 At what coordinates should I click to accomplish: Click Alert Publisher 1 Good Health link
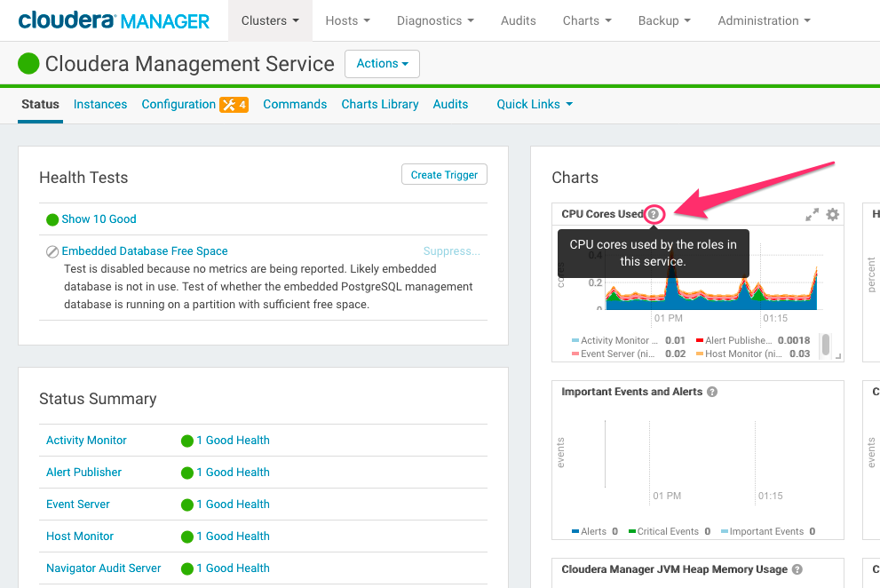click(x=233, y=473)
